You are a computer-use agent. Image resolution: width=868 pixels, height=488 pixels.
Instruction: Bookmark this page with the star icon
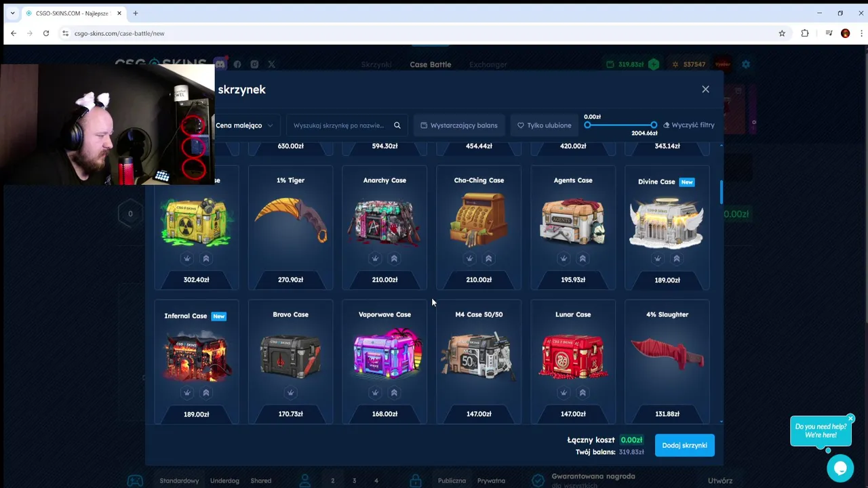click(x=782, y=33)
